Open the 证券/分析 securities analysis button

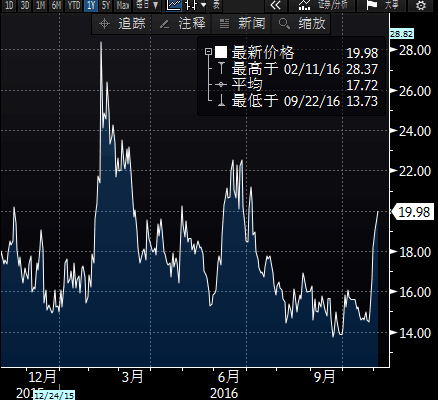pyautogui.click(x=322, y=5)
